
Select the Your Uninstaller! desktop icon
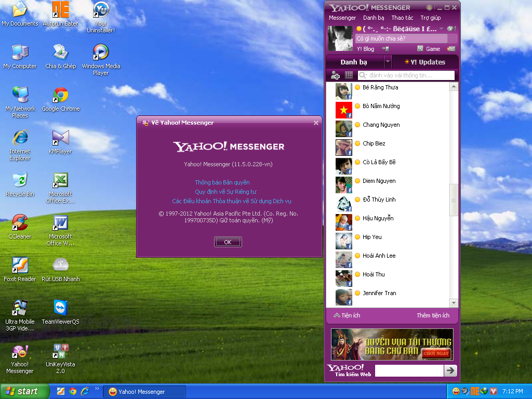click(101, 17)
